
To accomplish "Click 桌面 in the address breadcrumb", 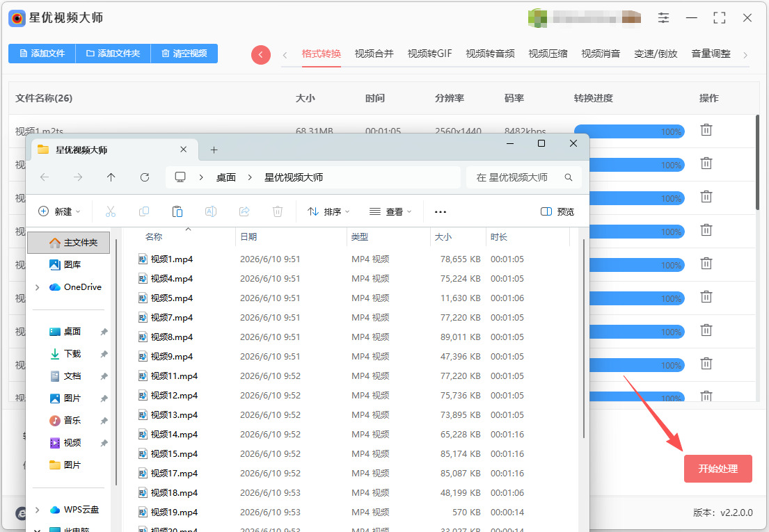I will point(226,177).
